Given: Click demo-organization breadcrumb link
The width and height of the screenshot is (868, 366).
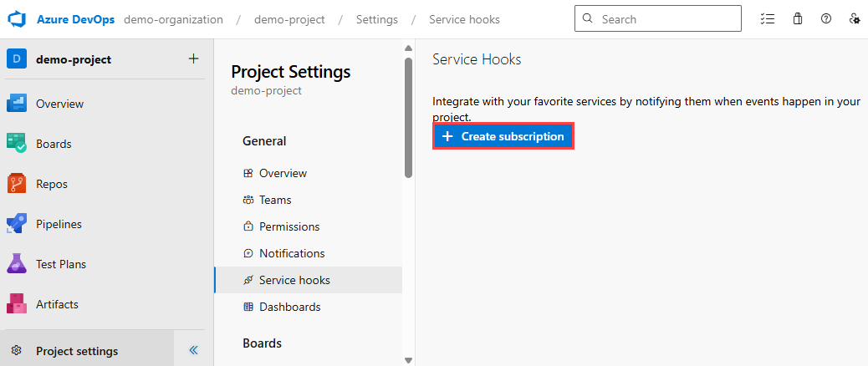Looking at the screenshot, I should pyautogui.click(x=173, y=19).
